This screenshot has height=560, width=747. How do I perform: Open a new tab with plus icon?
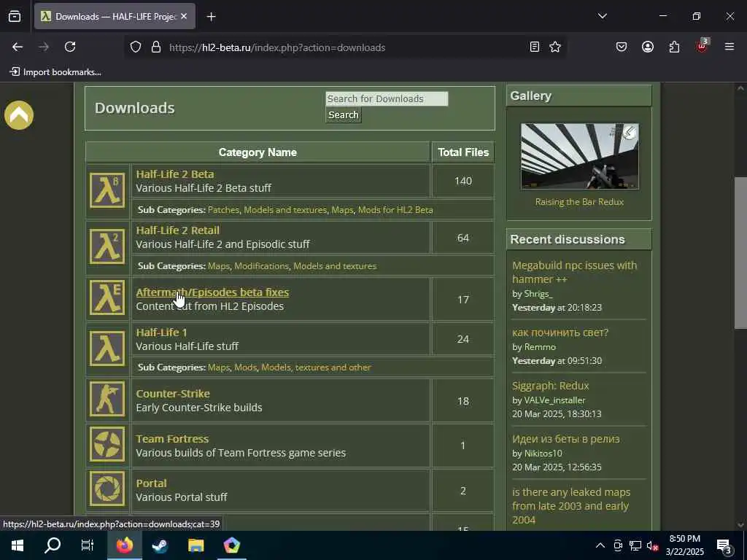211,17
